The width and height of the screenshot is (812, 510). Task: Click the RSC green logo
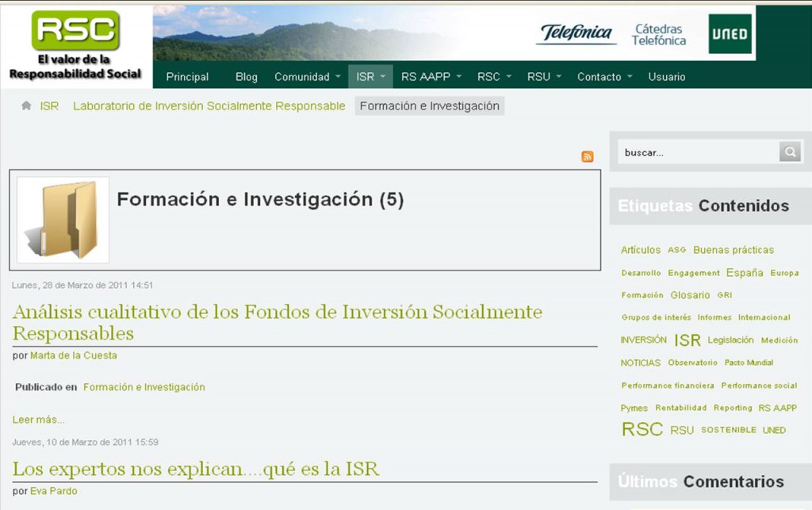point(75,31)
